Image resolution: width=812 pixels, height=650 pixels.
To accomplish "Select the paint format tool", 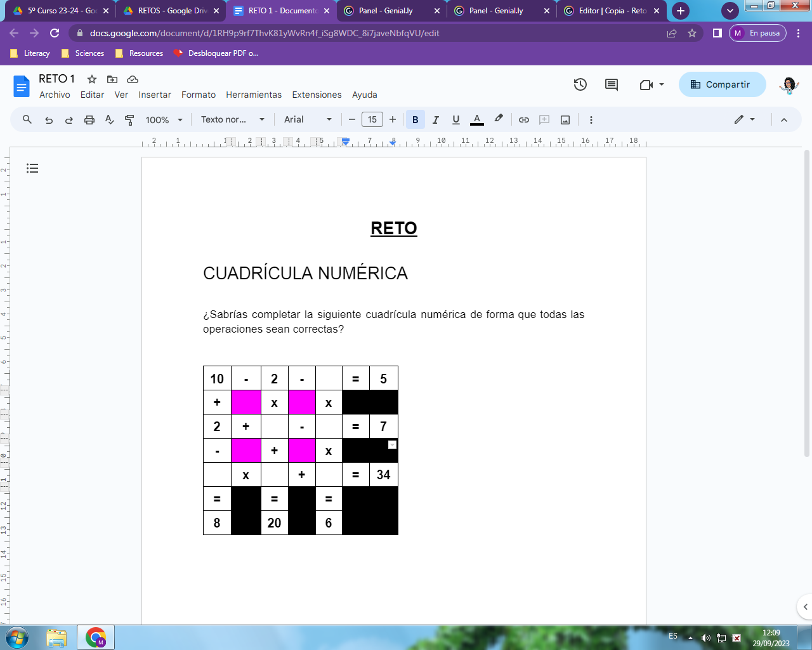I will pyautogui.click(x=131, y=119).
